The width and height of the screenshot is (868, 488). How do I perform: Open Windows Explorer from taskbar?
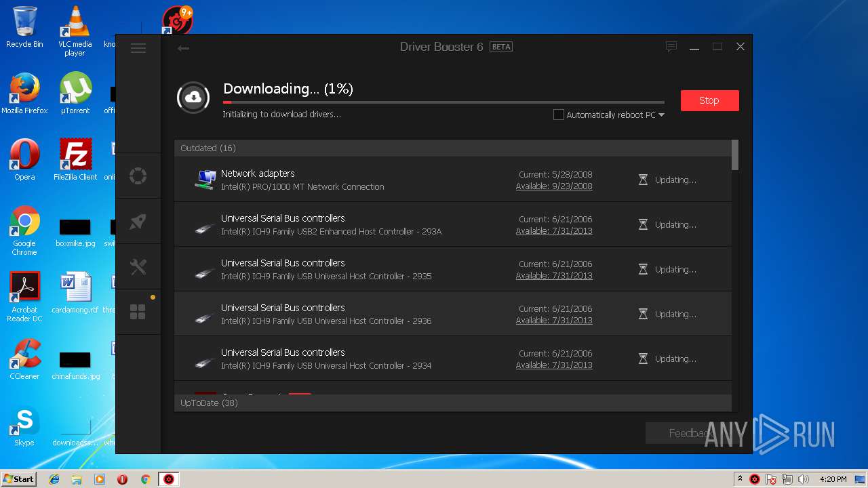(77, 479)
